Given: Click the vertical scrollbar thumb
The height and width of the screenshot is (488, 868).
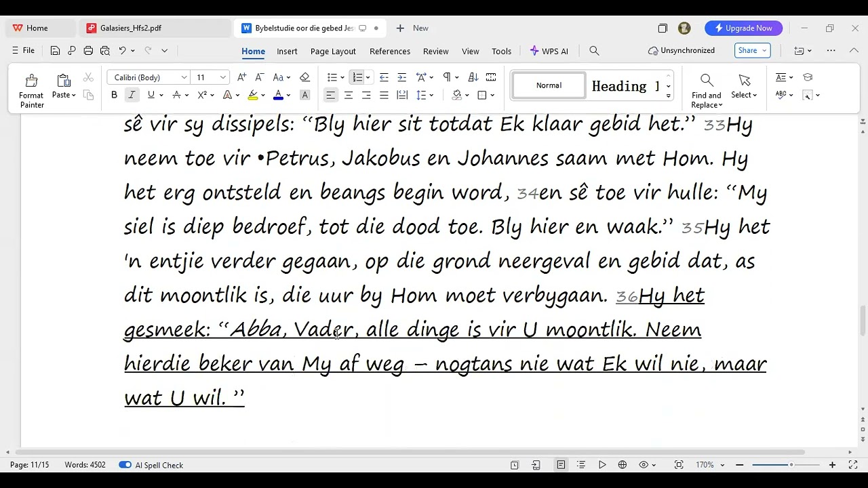Looking at the screenshot, I should click(863, 320).
